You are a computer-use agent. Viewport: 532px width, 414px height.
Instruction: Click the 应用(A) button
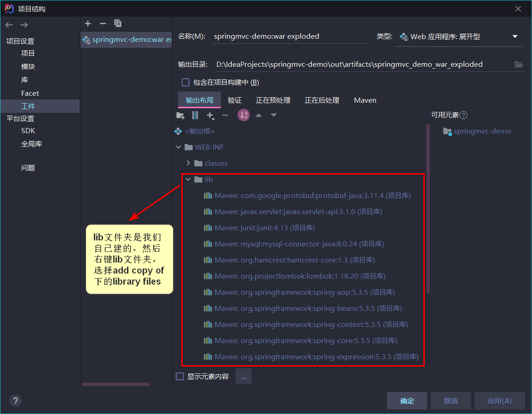(x=499, y=401)
